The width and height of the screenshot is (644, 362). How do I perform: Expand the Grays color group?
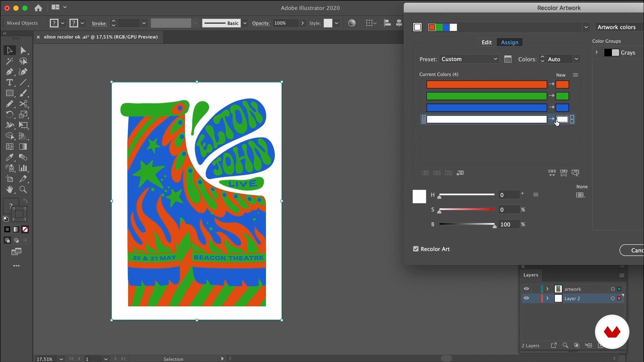[596, 53]
